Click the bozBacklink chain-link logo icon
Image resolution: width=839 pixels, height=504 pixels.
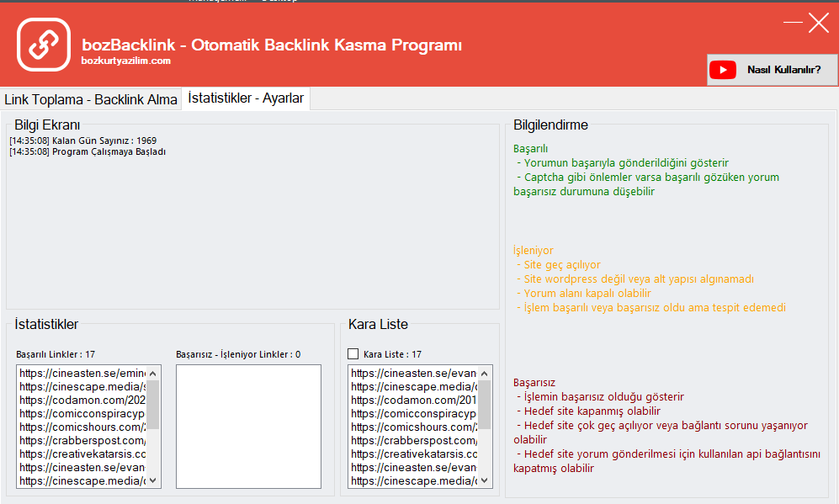(x=44, y=45)
